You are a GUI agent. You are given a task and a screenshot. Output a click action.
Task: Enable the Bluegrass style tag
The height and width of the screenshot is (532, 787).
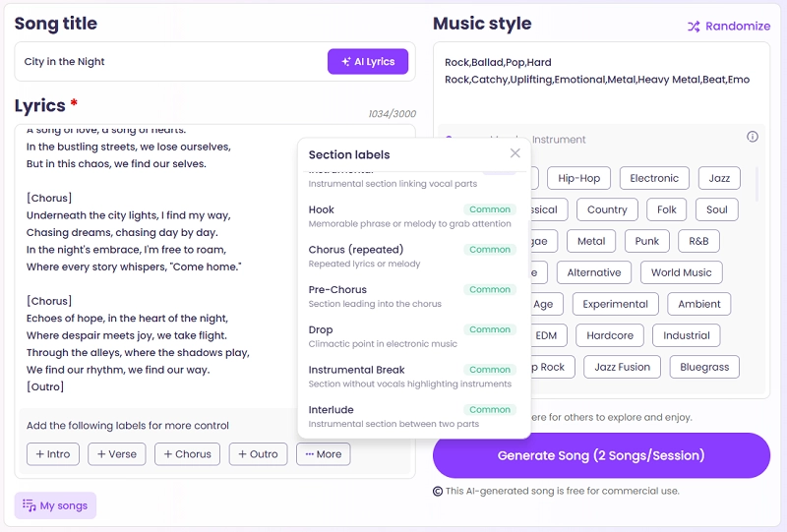(704, 367)
